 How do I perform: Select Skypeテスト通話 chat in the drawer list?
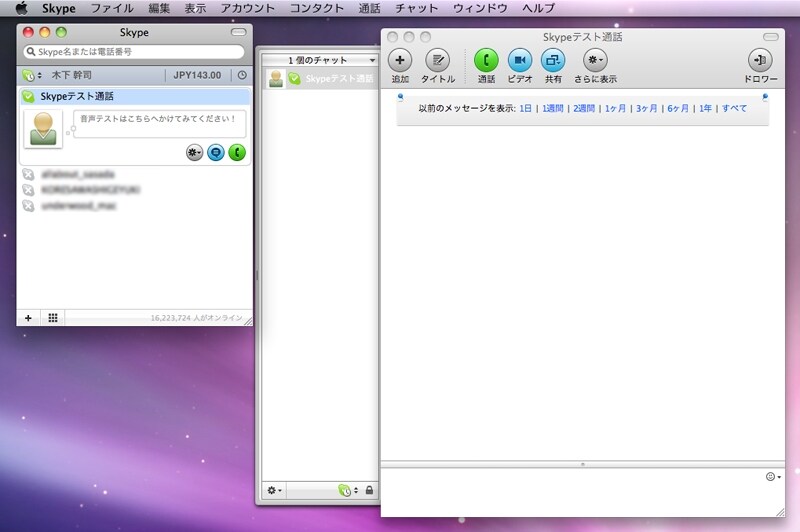(x=320, y=79)
